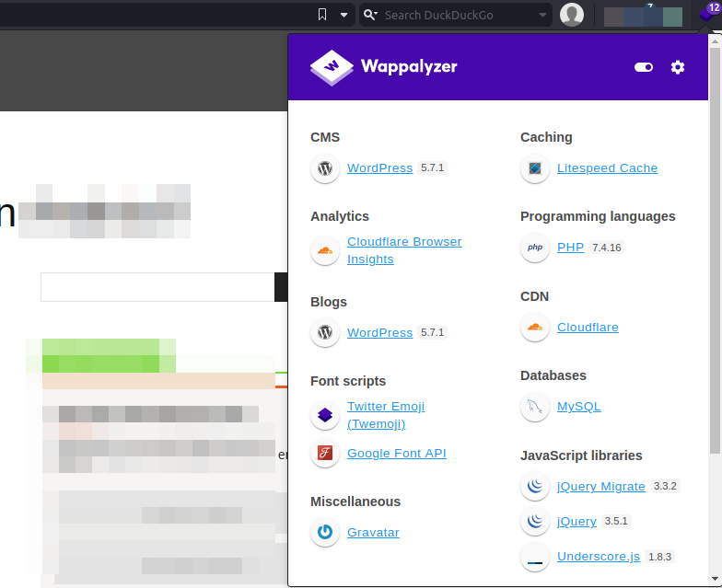Open WordPress link under Blogs

click(x=379, y=332)
